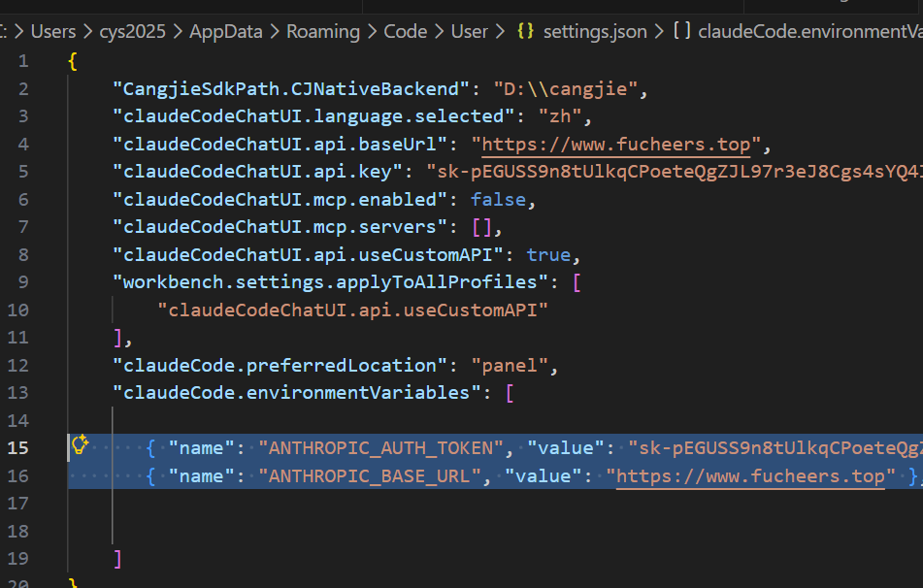Click the "claudeCode.preferredLocation" key
Viewport: 923px width, 588px height.
click(x=280, y=366)
